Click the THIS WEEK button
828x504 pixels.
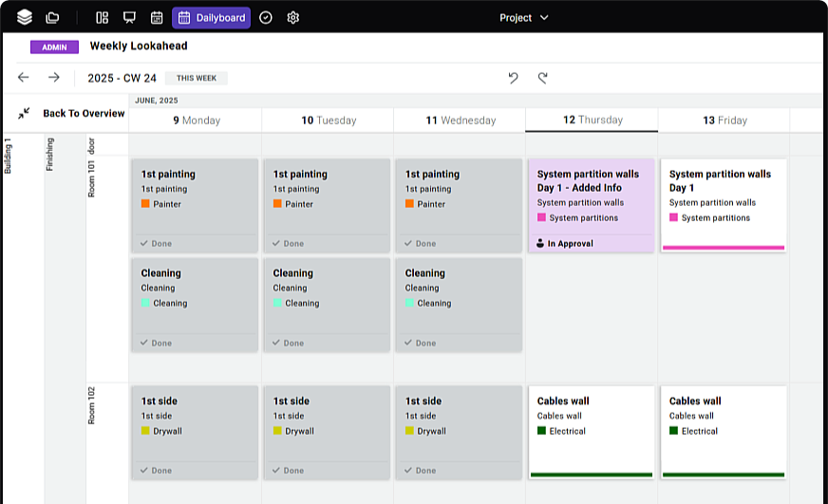click(196, 78)
